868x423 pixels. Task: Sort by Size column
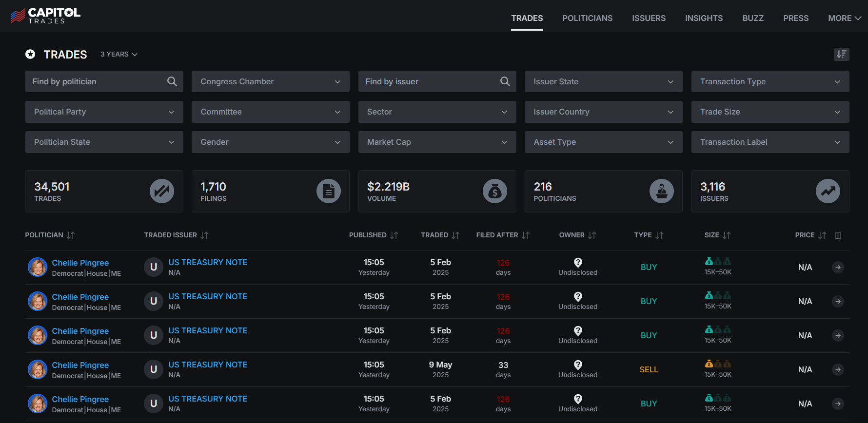click(717, 235)
